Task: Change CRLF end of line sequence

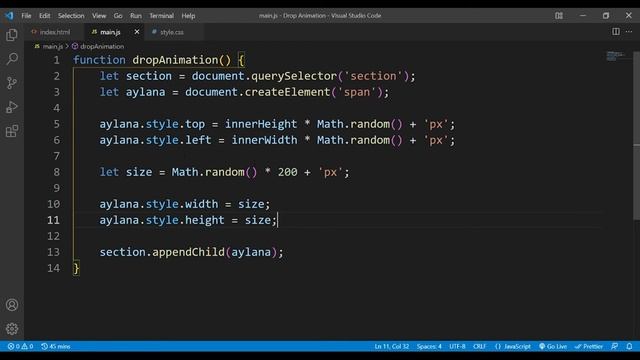Action: point(480,346)
